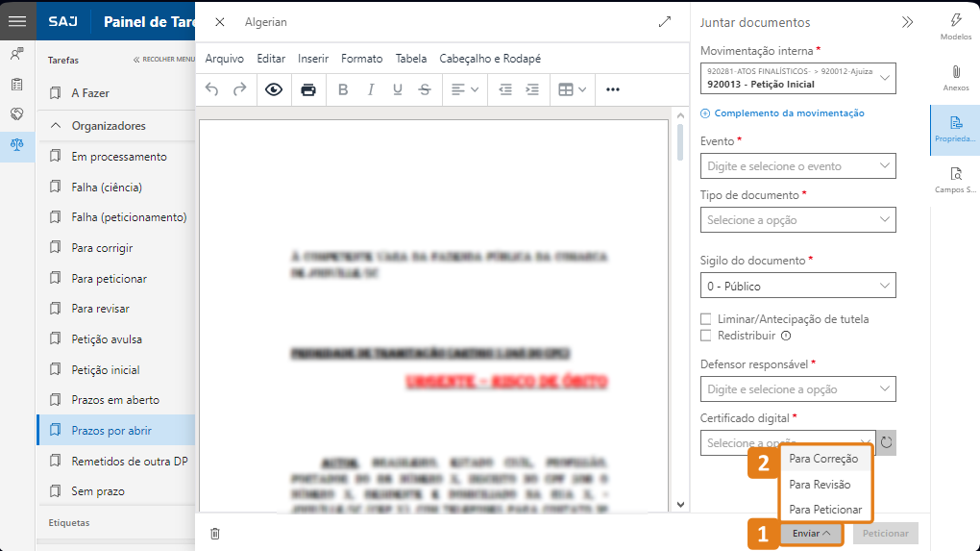Screen dimensions: 980x551
Task: Open Tipo de documento dropdown
Action: tap(798, 219)
